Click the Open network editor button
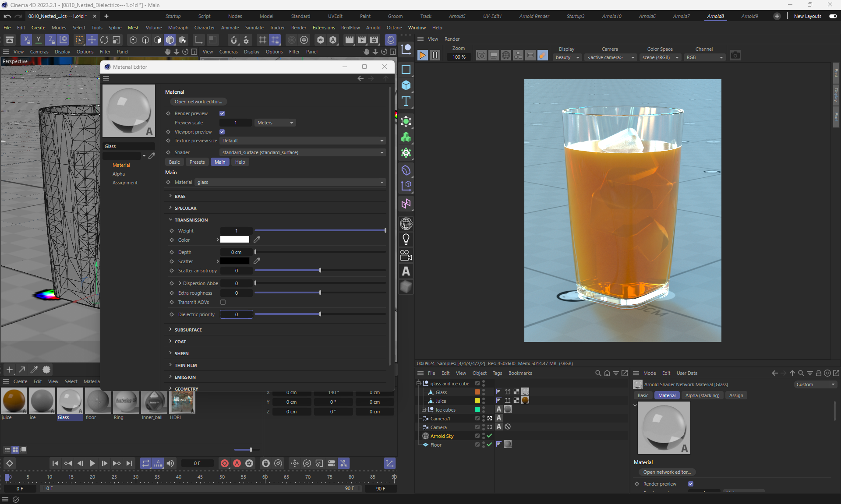The height and width of the screenshot is (504, 841). [x=198, y=102]
